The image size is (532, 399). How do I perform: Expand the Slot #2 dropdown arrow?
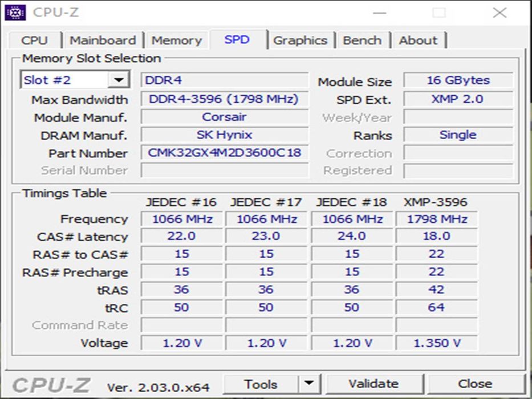(x=119, y=80)
